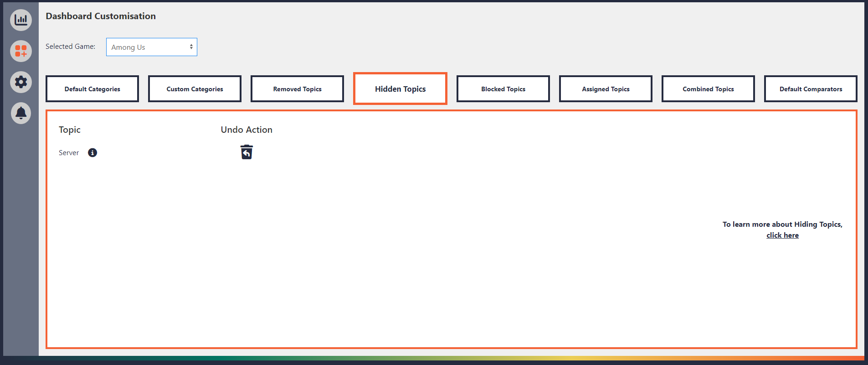Show info for the Server topic

(x=92, y=152)
